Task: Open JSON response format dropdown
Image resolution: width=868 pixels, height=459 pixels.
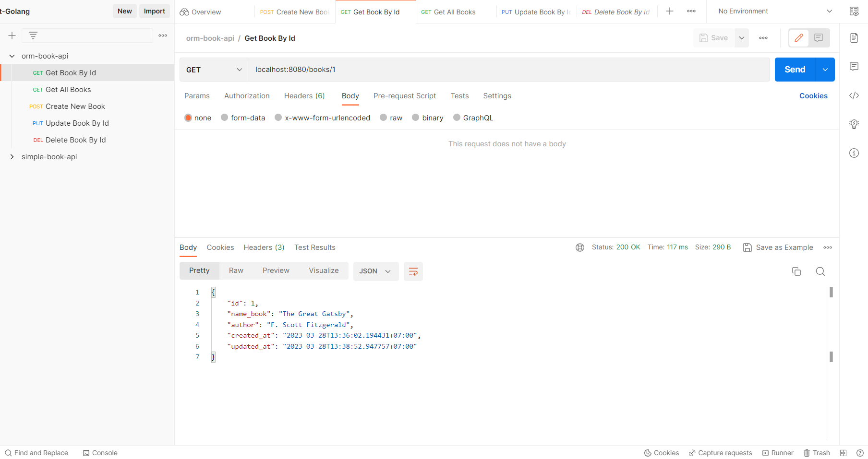Action: click(x=376, y=271)
